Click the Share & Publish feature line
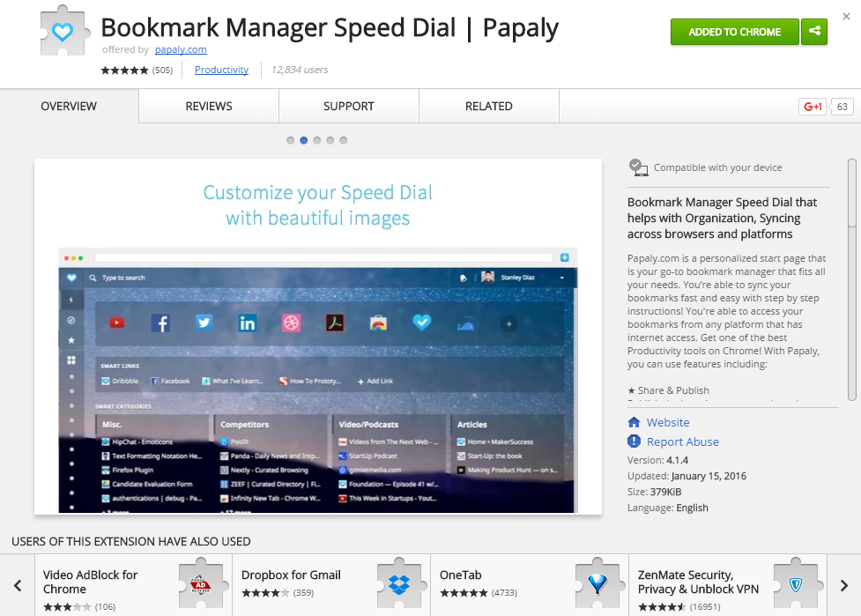861x616 pixels. 668,390
